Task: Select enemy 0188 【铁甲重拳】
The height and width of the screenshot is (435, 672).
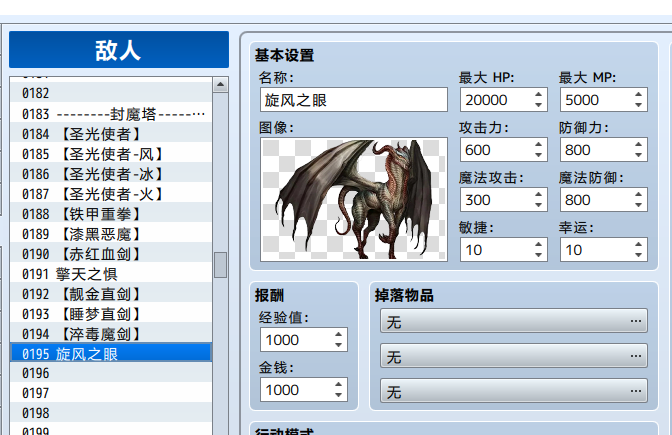Action: tap(111, 214)
